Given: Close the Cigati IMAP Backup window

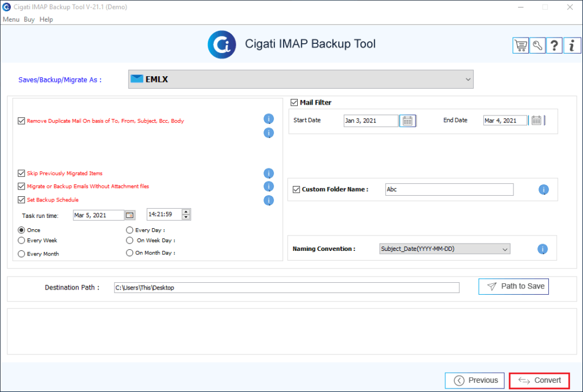Looking at the screenshot, I should pyautogui.click(x=569, y=7).
